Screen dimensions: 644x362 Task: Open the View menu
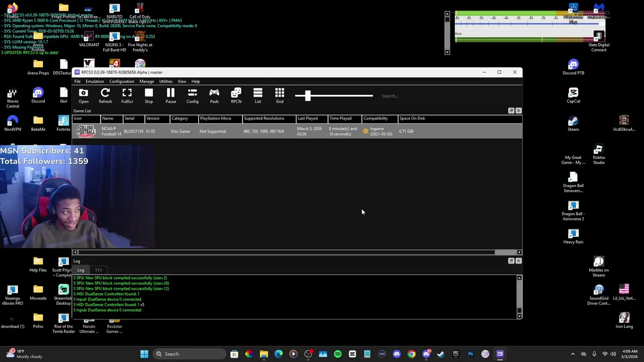coord(182,81)
